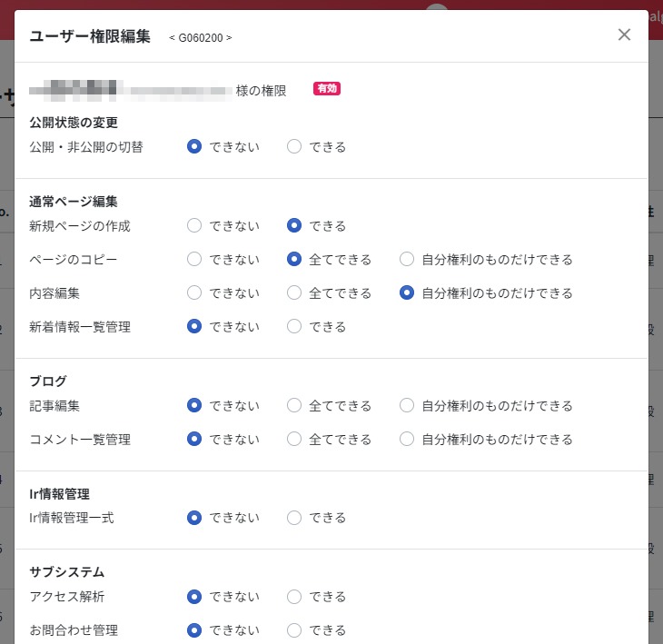Close the ユーザー権限編集 dialog
This screenshot has width=663, height=644.
[624, 35]
